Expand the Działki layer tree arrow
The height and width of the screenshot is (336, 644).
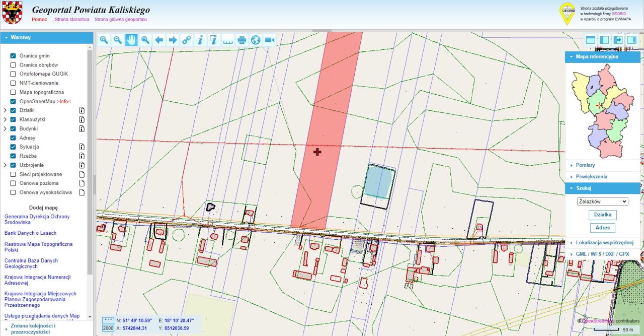pos(5,111)
